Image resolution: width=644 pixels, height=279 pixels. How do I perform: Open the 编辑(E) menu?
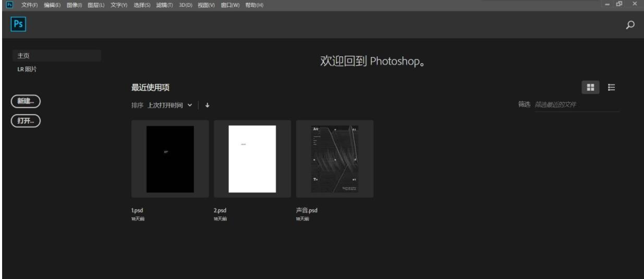[52, 5]
